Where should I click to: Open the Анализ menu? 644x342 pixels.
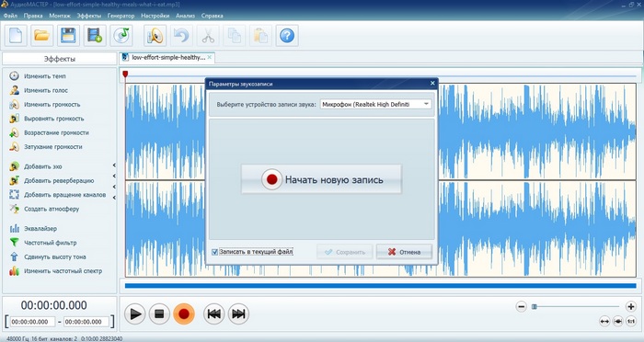tap(185, 16)
